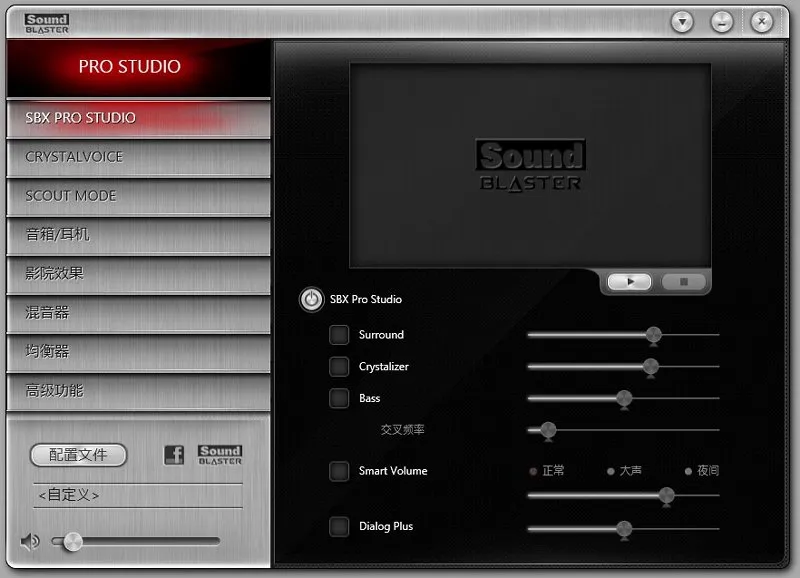The height and width of the screenshot is (578, 800).
Task: Open the 音箱/耳机 section
Action: coord(138,235)
